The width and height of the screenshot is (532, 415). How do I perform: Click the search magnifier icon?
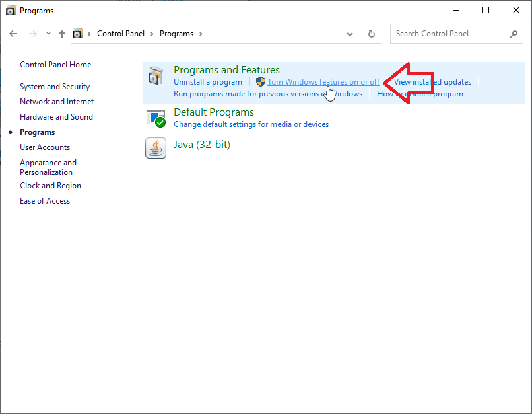pos(514,34)
